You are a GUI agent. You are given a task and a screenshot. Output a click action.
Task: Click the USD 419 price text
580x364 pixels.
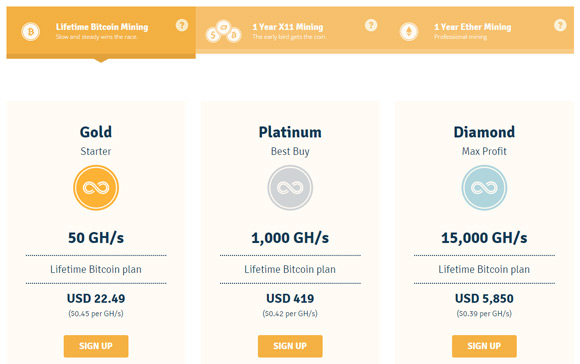[x=290, y=298]
